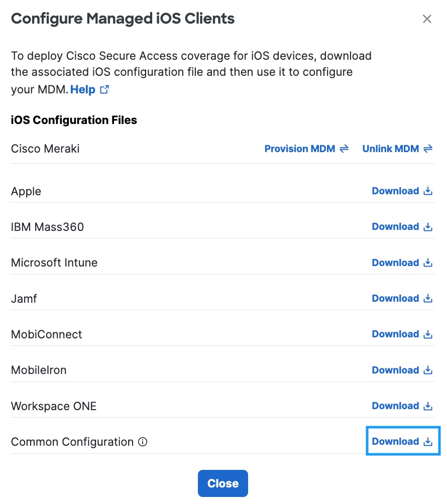This screenshot has height=504, width=447.
Task: Click the download icon in Microsoft Intune row
Action: coord(428,263)
